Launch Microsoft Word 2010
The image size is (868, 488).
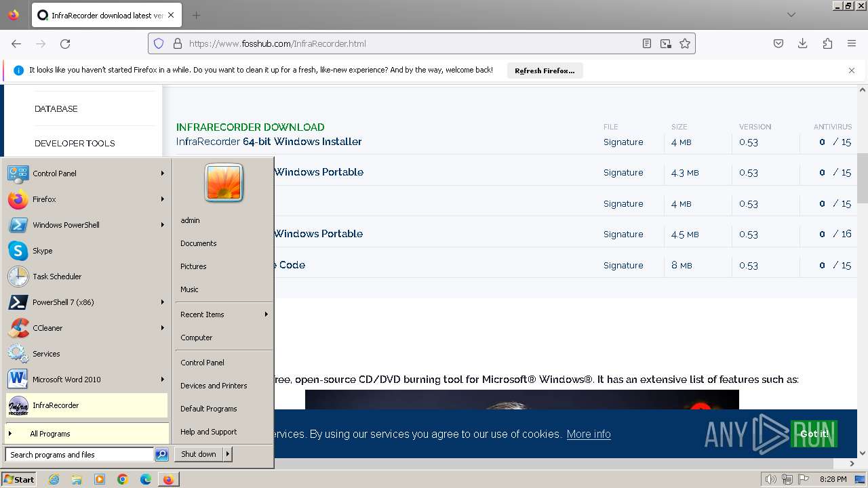(x=86, y=380)
